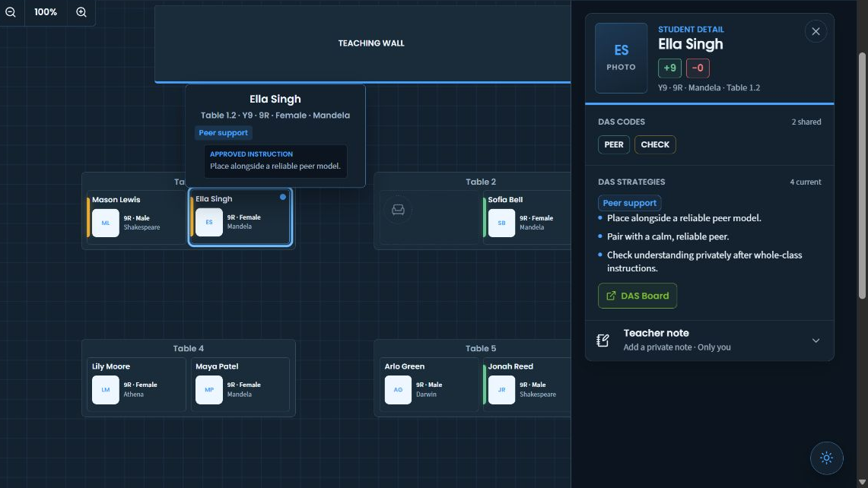Select Ella Singh seat card

240,217
